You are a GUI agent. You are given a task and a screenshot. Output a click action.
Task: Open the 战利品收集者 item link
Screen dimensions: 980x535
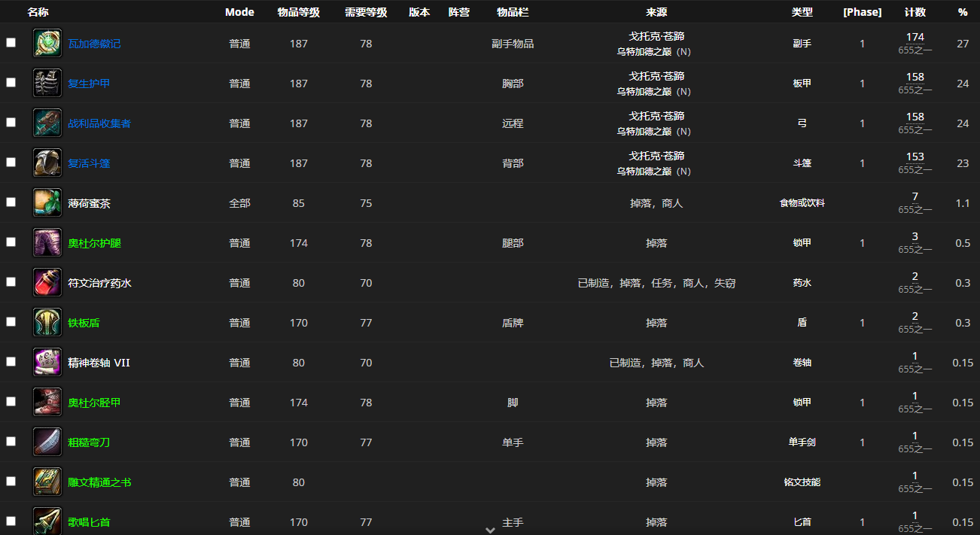[99, 123]
